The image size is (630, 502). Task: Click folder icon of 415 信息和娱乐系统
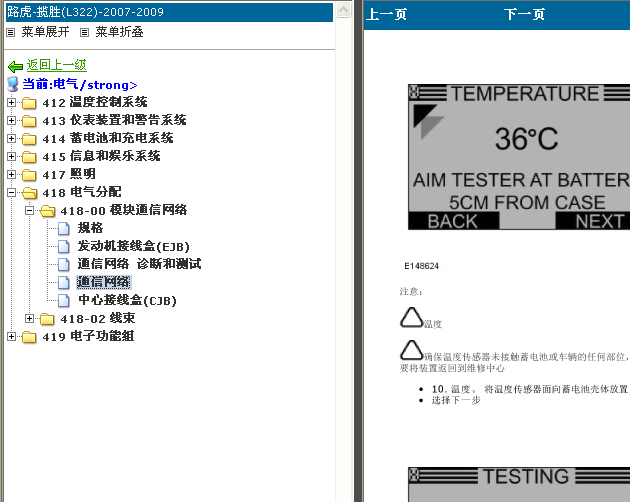(x=29, y=157)
